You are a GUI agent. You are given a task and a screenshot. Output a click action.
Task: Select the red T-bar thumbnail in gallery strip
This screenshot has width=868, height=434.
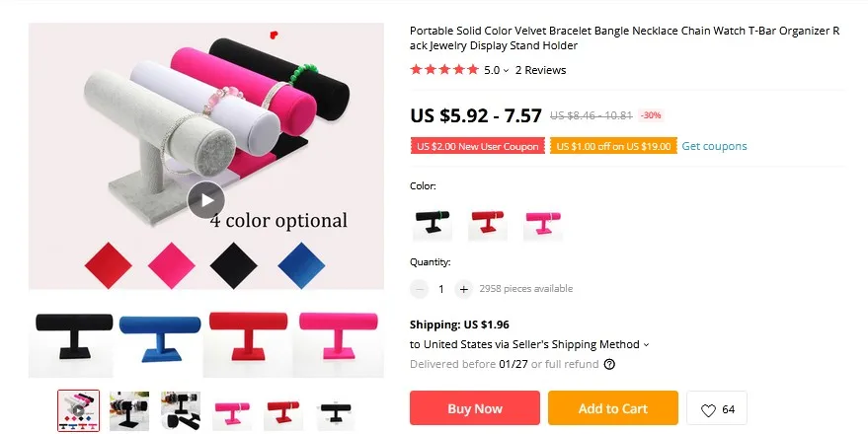pyautogui.click(x=283, y=410)
